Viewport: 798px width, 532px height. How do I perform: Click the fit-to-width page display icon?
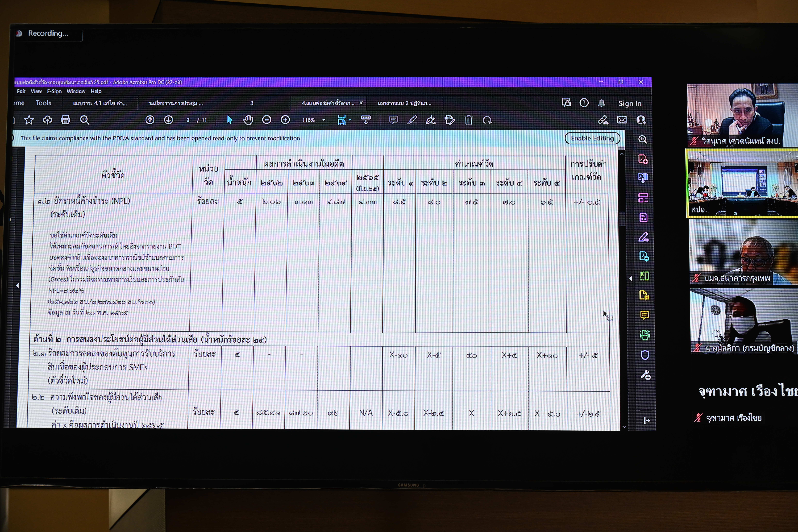pos(342,120)
